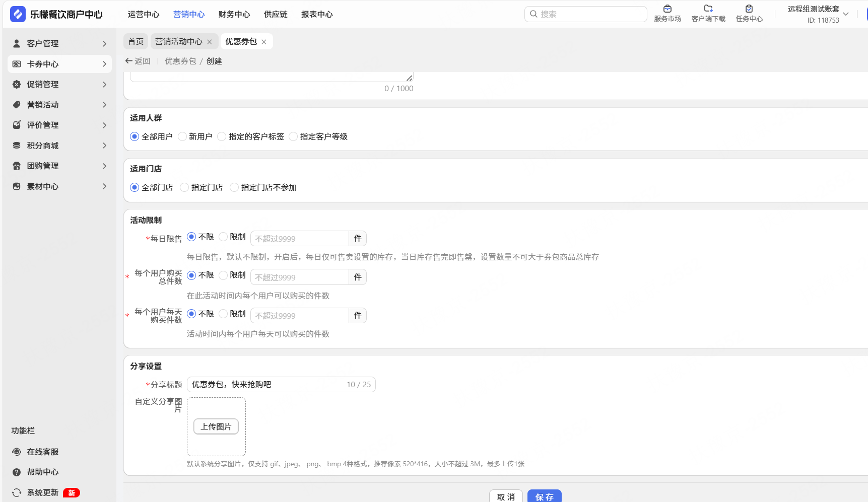Select 指定门店 radio button
The height and width of the screenshot is (502, 868).
click(184, 187)
